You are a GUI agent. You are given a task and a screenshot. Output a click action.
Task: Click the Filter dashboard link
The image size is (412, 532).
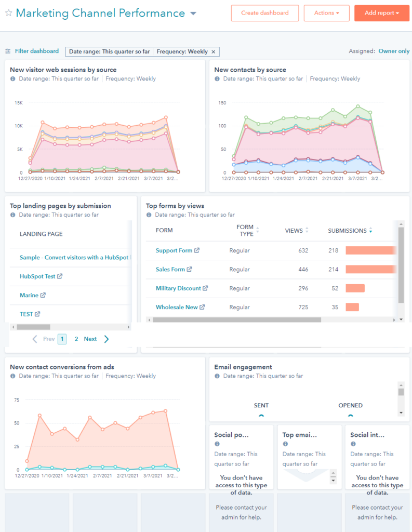click(37, 51)
